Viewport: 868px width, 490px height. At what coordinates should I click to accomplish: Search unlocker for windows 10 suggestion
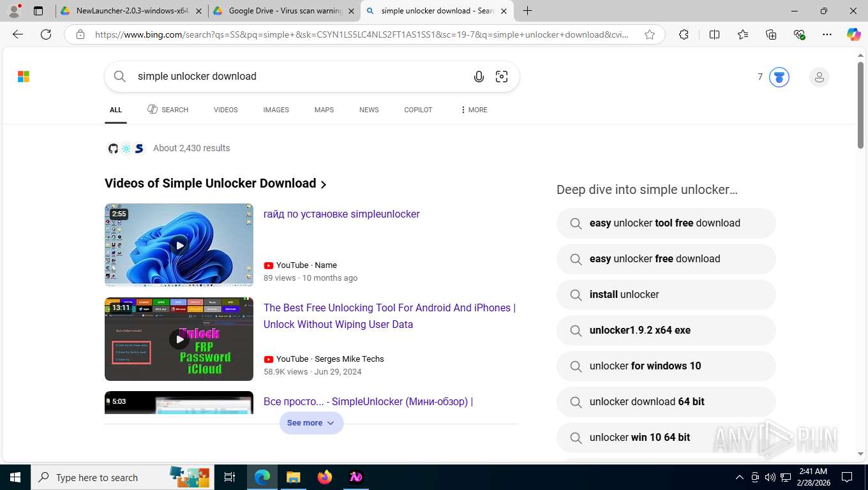(x=666, y=366)
